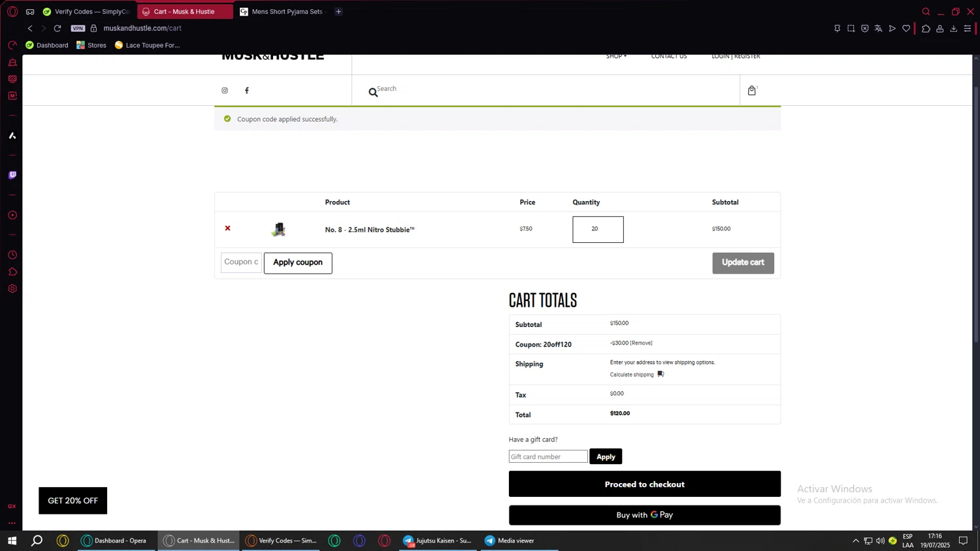980x551 pixels.
Task: Click Proceed to checkout
Action: (x=645, y=484)
